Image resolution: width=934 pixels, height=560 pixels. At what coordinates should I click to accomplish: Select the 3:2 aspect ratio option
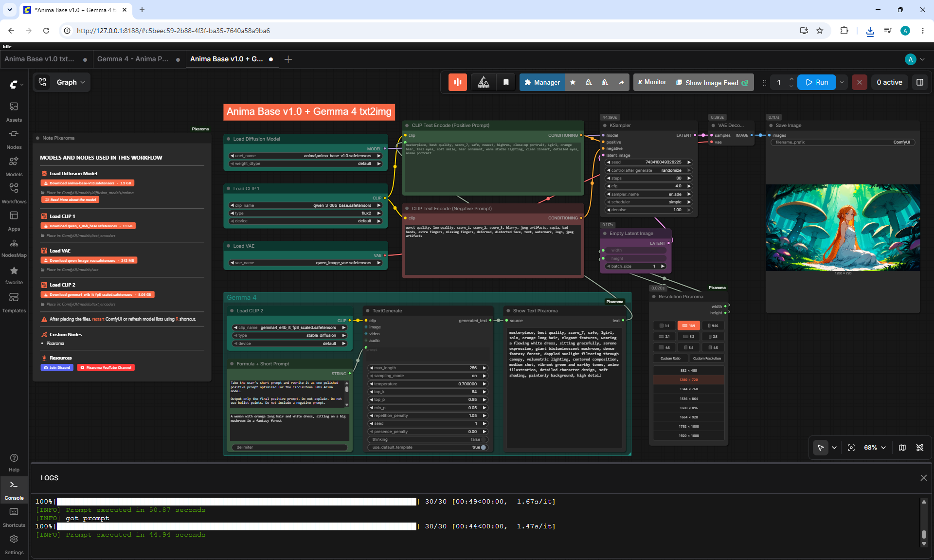(689, 336)
